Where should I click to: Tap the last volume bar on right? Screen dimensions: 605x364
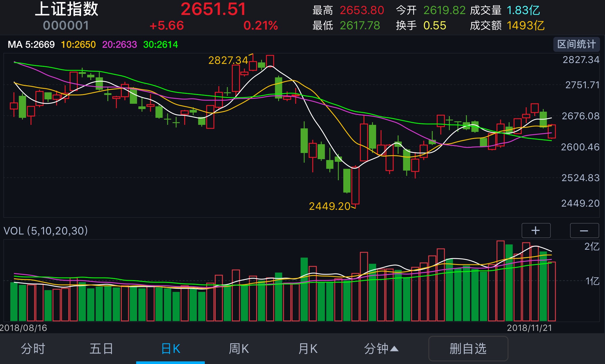[552, 291]
